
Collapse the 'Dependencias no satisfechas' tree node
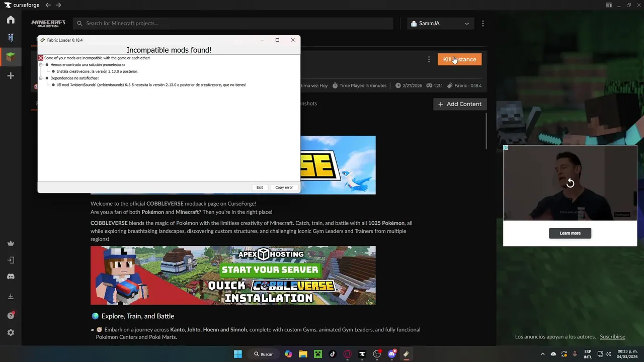41,78
